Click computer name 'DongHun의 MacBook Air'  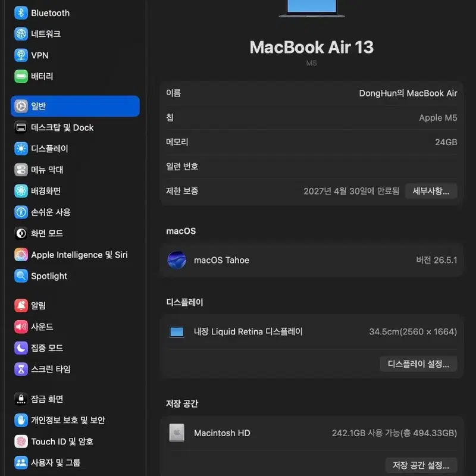[408, 93]
